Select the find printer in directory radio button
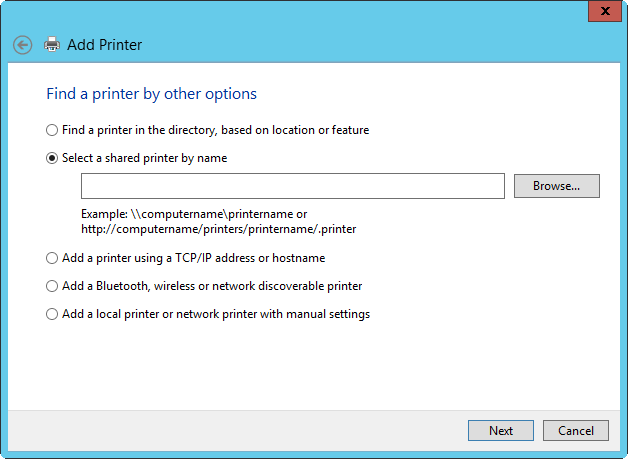 pyautogui.click(x=52, y=130)
